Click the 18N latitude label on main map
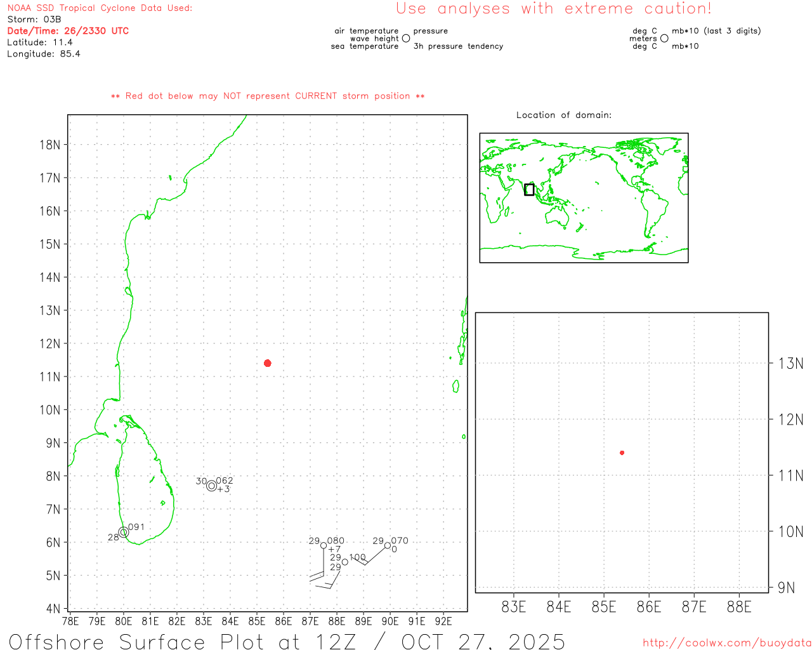This screenshot has width=812, height=650. point(50,145)
